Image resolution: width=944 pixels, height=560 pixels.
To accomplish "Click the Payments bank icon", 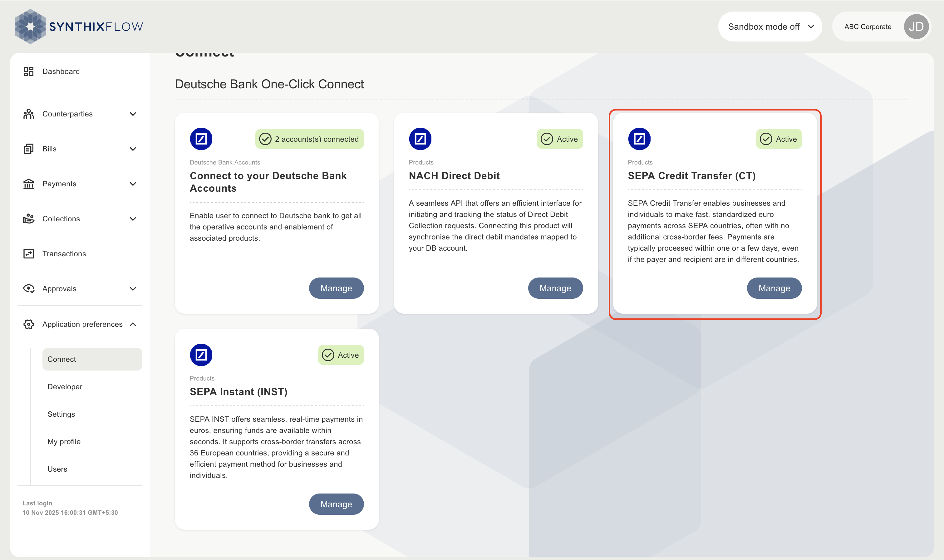I will pyautogui.click(x=29, y=184).
